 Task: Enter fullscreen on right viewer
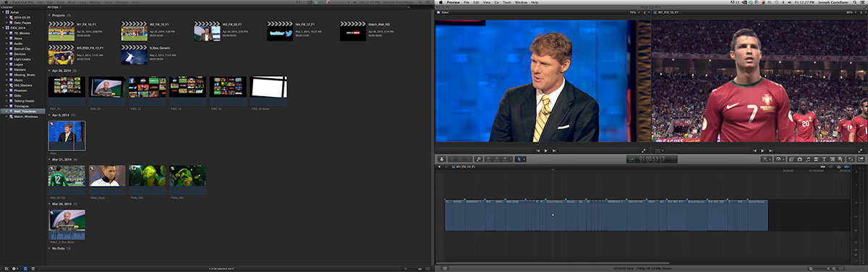tap(861, 150)
